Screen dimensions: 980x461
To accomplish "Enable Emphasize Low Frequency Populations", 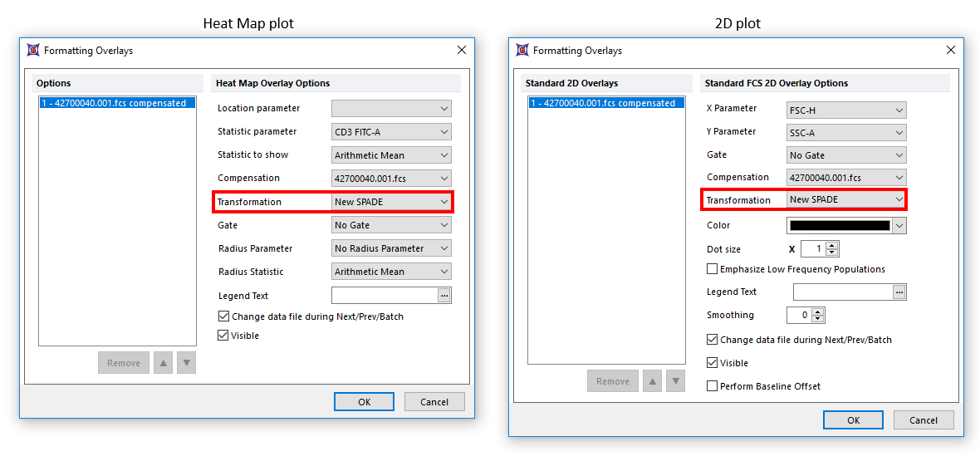I will click(712, 269).
